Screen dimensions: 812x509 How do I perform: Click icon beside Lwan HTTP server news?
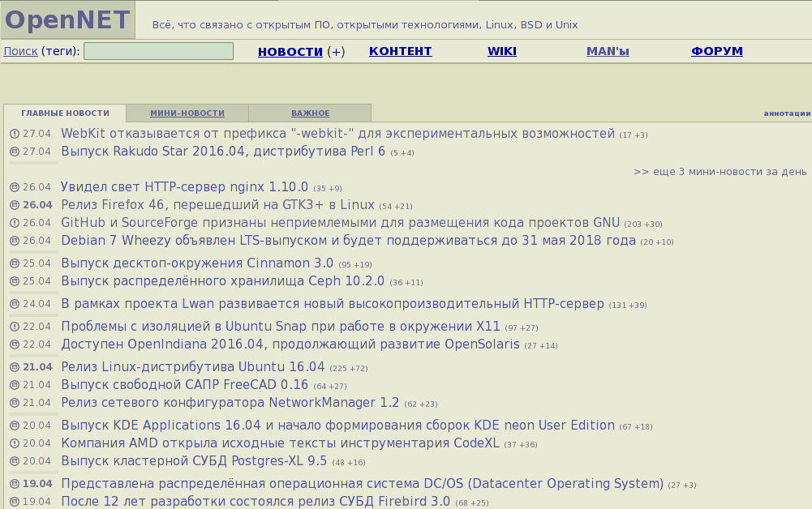coord(15,304)
